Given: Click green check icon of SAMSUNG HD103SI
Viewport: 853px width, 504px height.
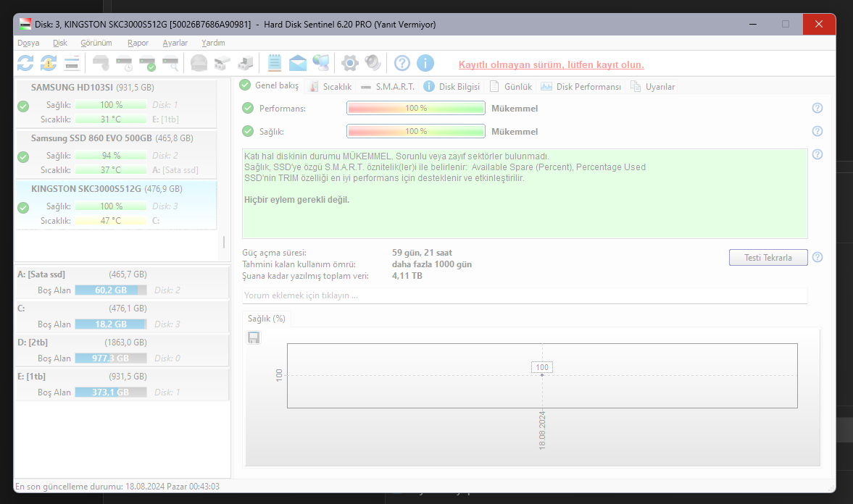Looking at the screenshot, I should tap(23, 106).
